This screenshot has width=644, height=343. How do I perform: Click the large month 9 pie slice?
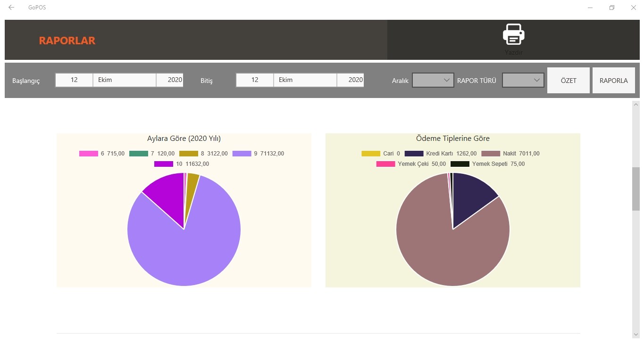pos(189,250)
